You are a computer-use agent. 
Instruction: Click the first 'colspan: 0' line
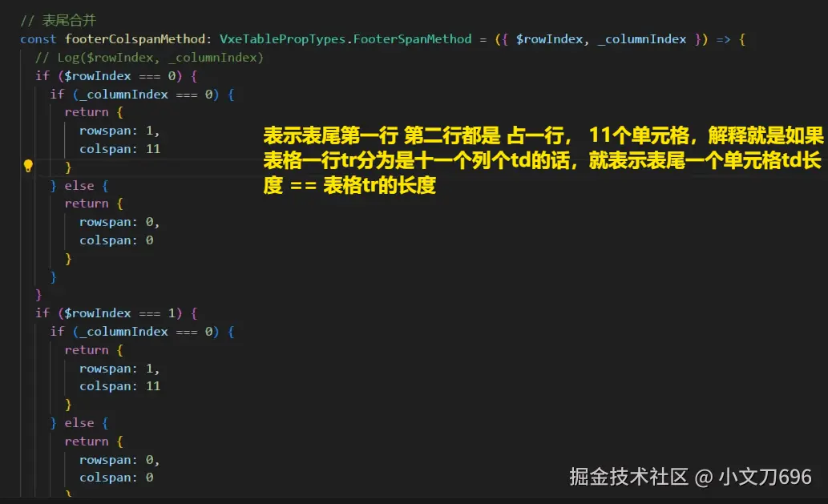click(x=116, y=240)
